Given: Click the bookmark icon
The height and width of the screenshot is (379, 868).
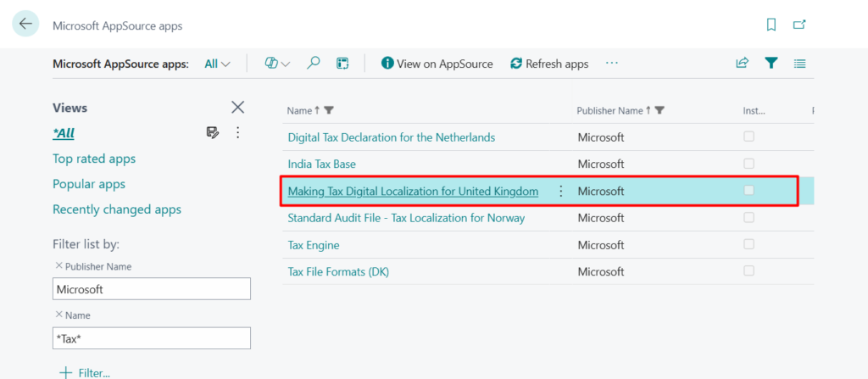Looking at the screenshot, I should coord(771,25).
